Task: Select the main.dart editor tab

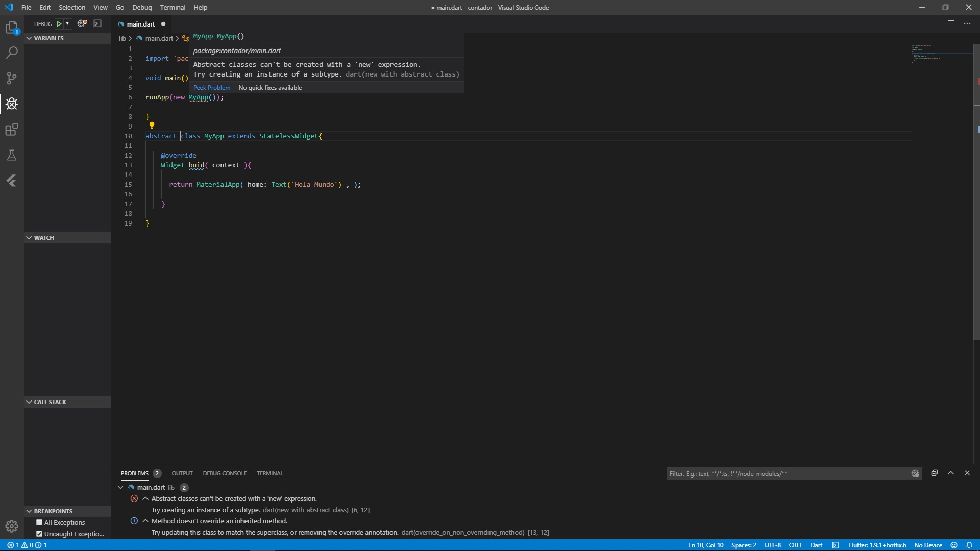Action: tap(141, 24)
